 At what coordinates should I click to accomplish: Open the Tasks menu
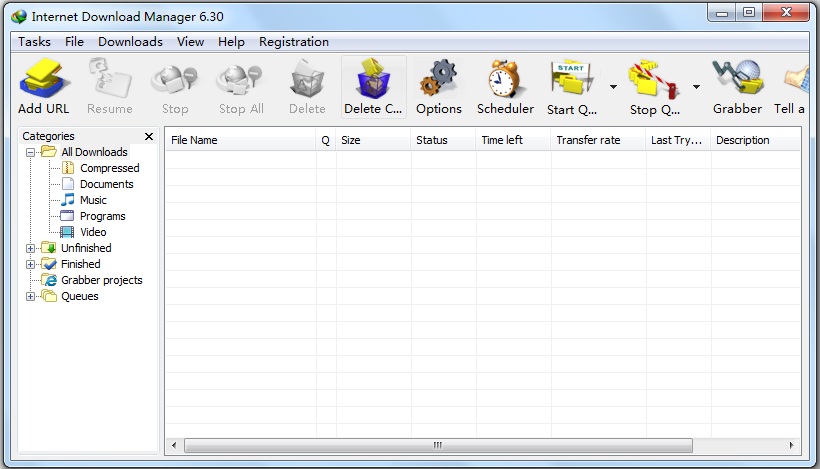pyautogui.click(x=34, y=42)
